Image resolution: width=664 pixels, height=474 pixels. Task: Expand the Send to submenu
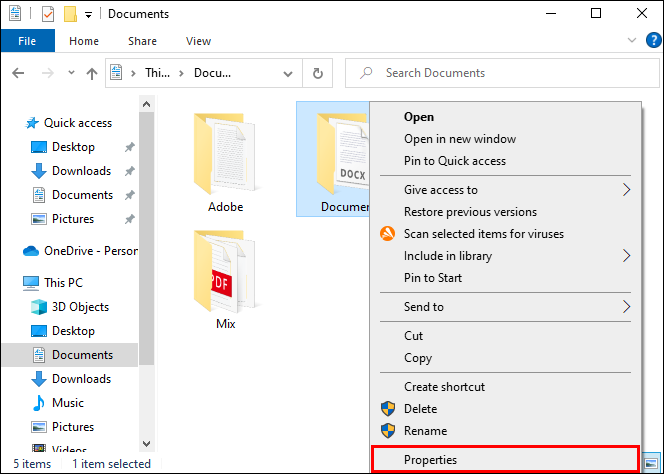pyautogui.click(x=627, y=307)
